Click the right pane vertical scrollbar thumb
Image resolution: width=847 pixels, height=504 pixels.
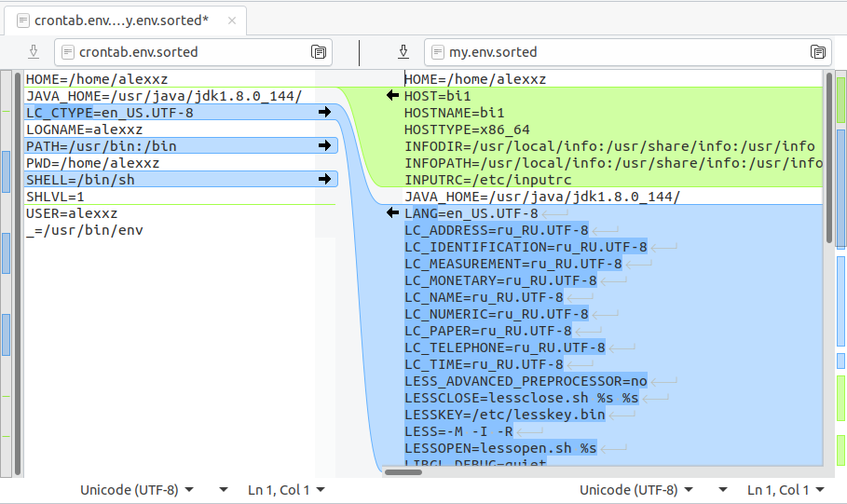coord(829,157)
